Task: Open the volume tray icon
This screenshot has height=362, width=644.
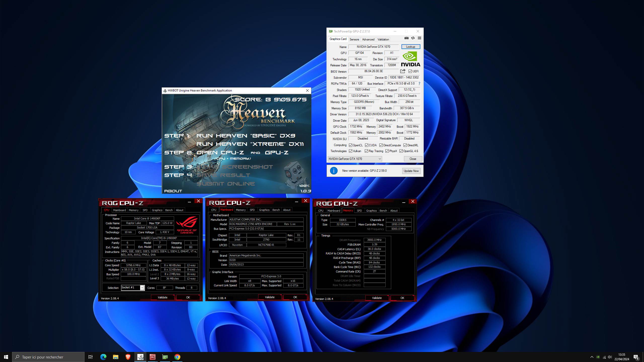Action: [x=610, y=357]
